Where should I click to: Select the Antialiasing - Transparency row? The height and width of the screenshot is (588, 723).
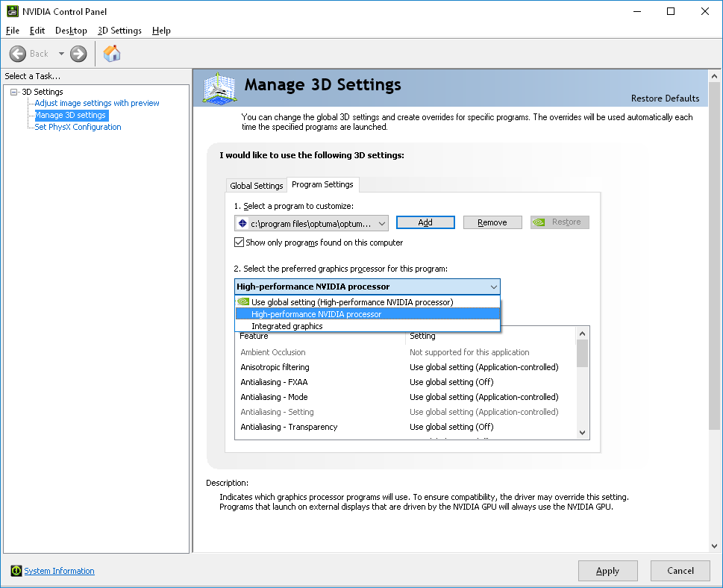point(405,427)
